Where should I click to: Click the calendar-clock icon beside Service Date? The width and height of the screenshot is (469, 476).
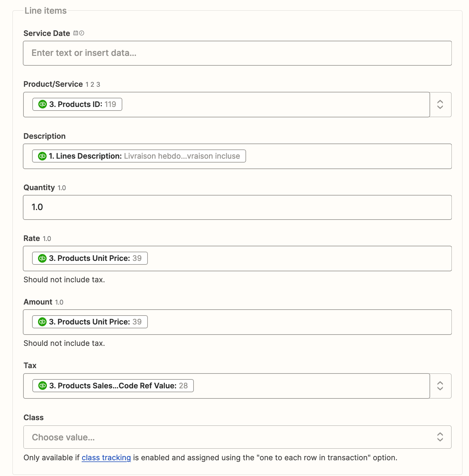click(x=79, y=33)
